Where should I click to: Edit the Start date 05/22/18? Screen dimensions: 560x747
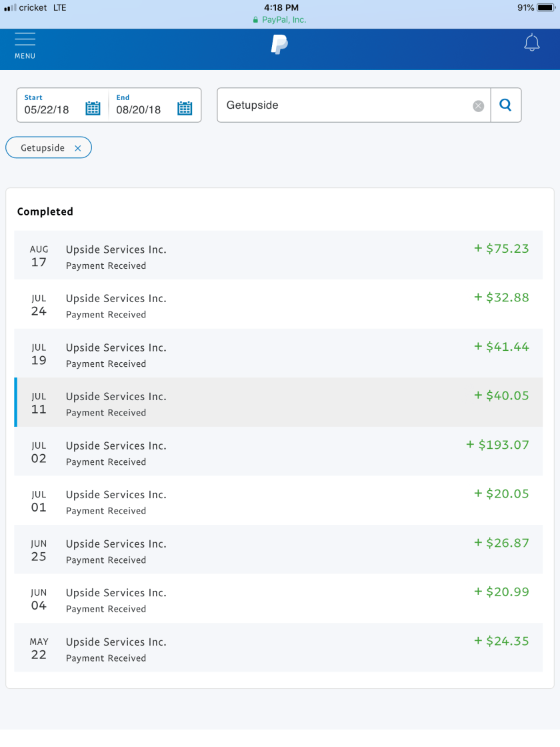[x=47, y=109]
